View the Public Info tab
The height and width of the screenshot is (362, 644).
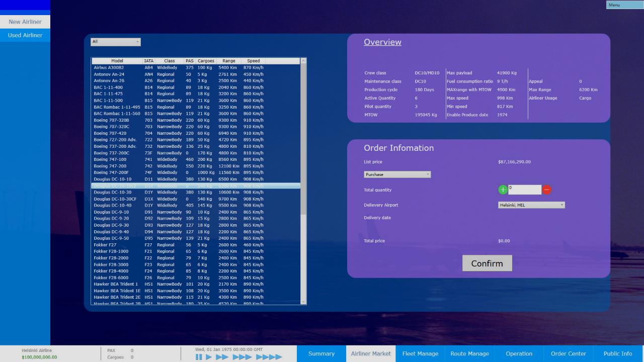pos(618,353)
